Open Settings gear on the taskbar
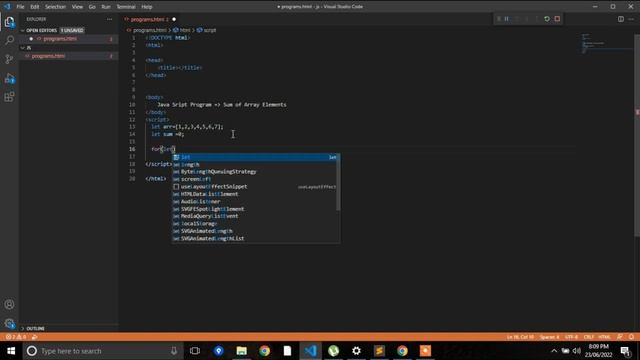The height and width of the screenshot is (360, 640). pos(356,351)
